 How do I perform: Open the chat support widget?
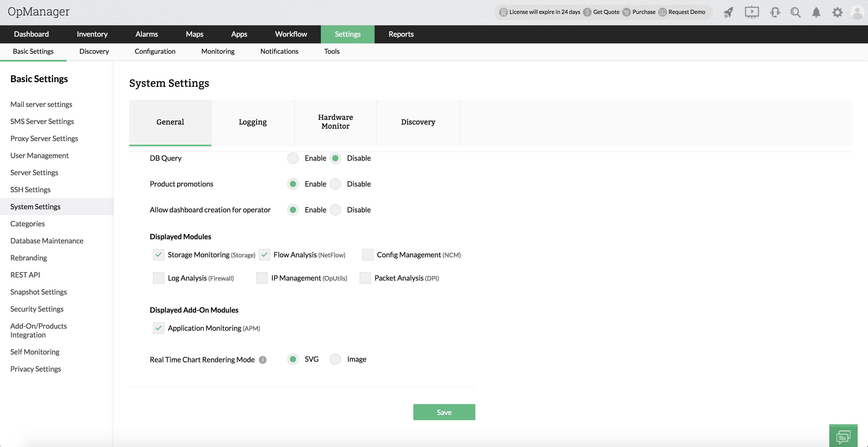point(843,437)
